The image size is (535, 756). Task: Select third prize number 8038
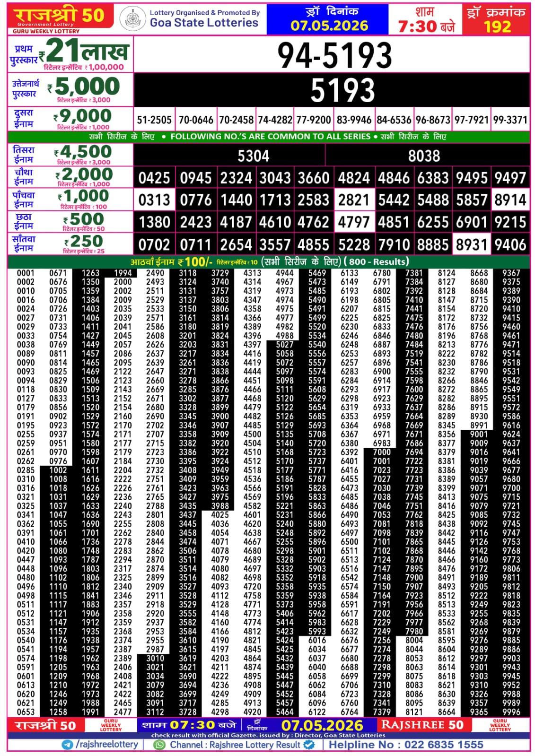tap(424, 156)
